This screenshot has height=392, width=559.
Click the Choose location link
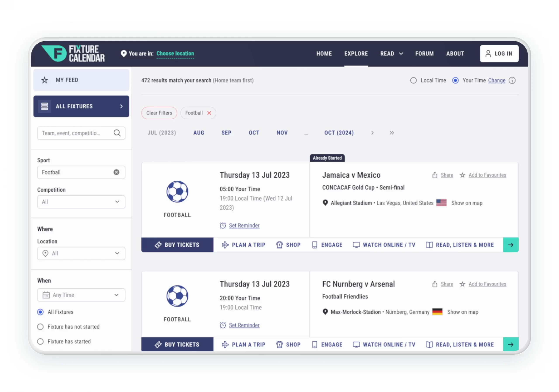[x=175, y=53]
